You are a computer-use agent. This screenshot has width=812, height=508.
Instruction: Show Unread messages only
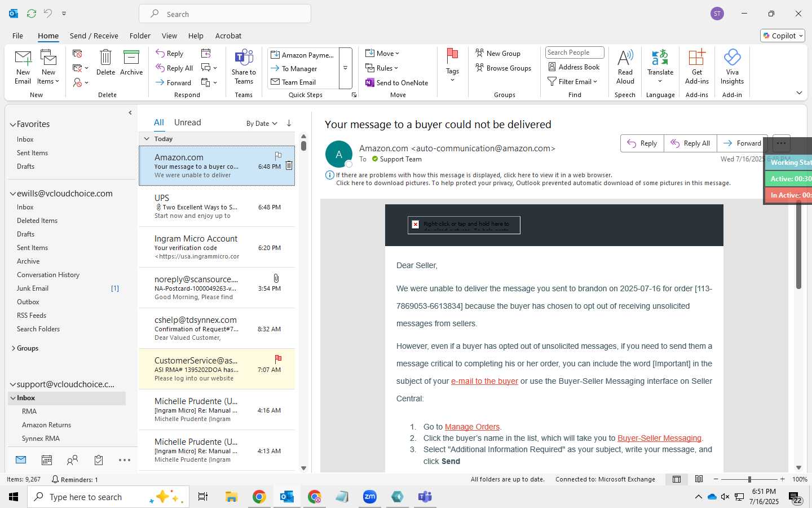187,122
